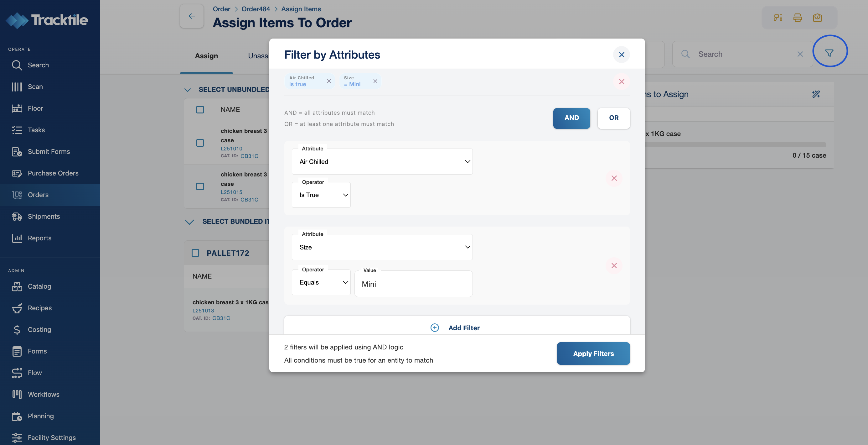Clear all filter chips with red X

(621, 81)
